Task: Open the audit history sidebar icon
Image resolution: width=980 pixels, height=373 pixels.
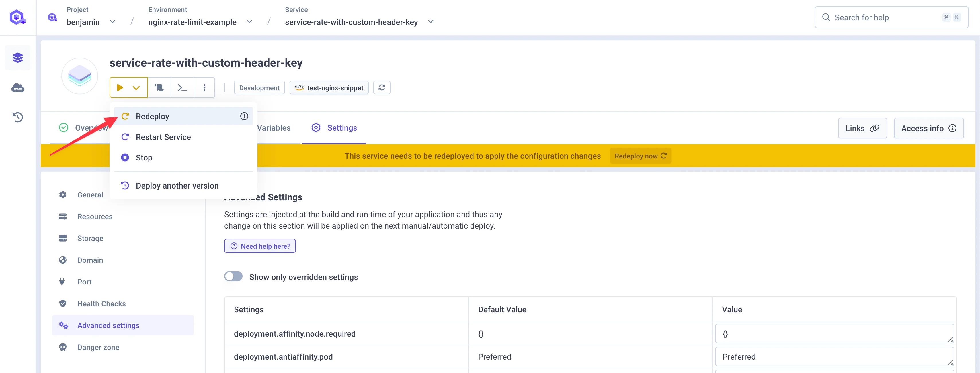Action: [17, 117]
